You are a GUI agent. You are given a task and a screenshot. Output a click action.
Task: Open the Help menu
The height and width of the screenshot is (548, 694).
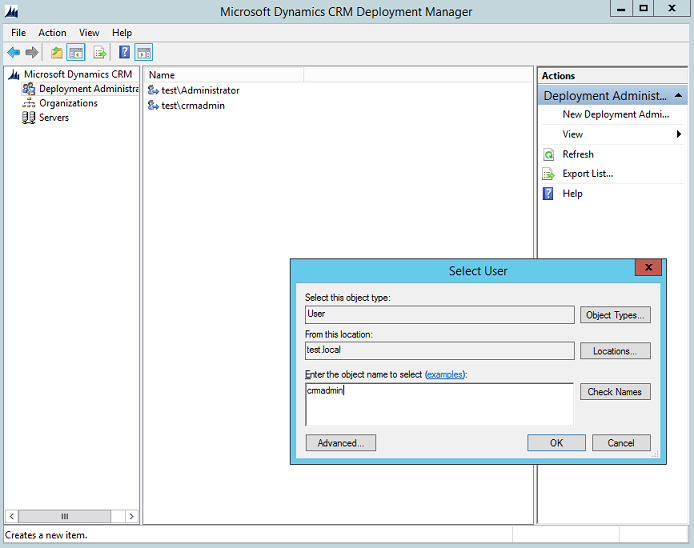click(122, 33)
